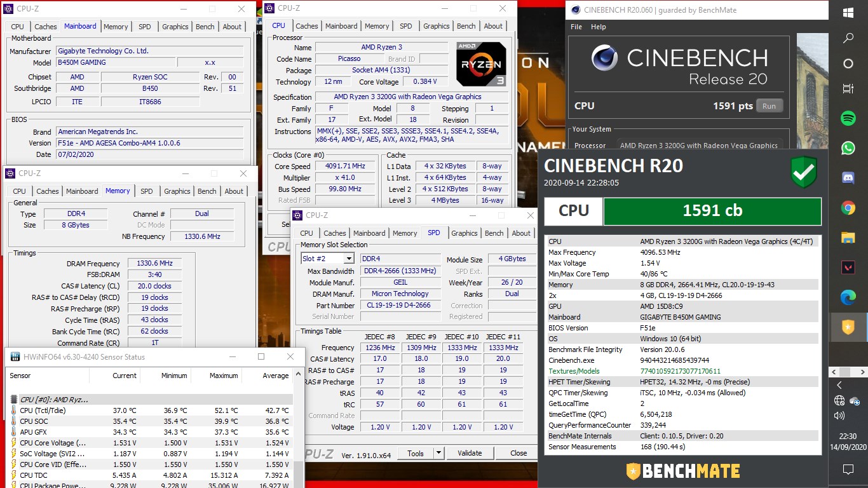Click the green Textures/Models row in BenchMate
This screenshot has height=488, width=868.
click(683, 371)
